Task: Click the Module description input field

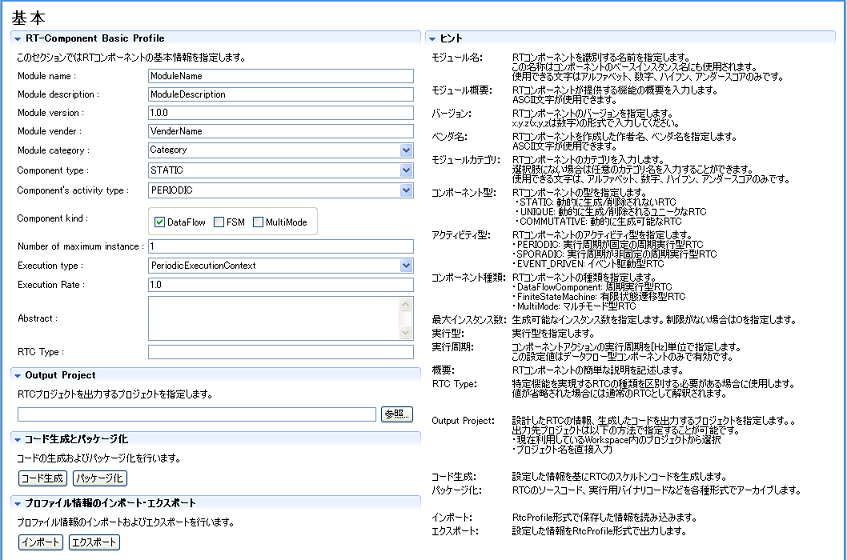Action: (281, 94)
